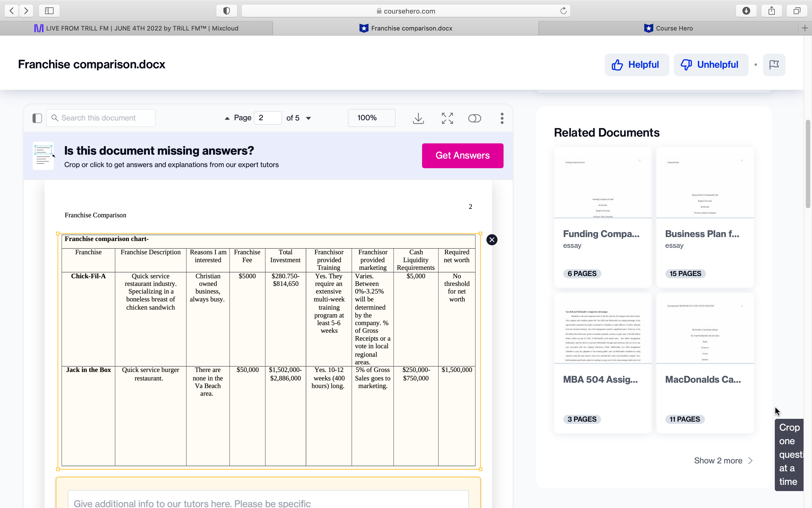The height and width of the screenshot is (508, 812).
Task: Download the document with download icon
Action: pyautogui.click(x=418, y=118)
